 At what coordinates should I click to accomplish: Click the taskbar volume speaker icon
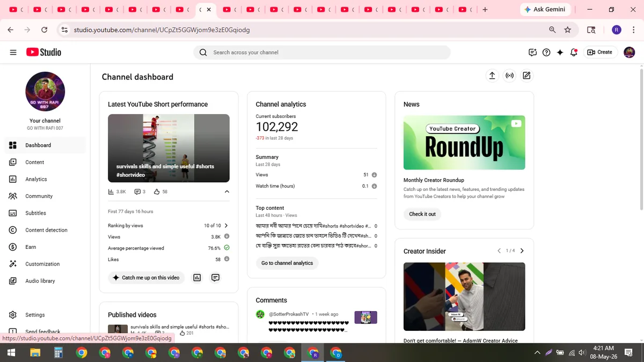582,352
